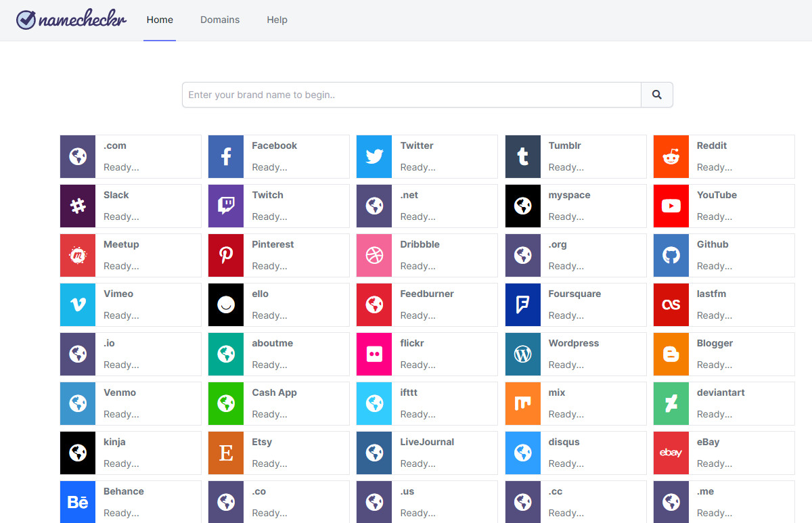Click the eBay icon
812x523 pixels.
[x=671, y=453]
